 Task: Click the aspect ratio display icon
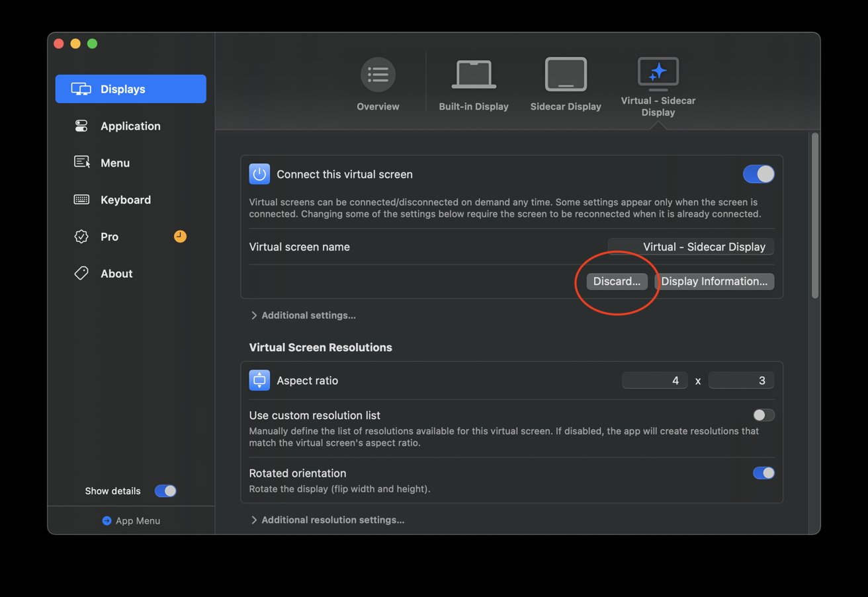point(259,380)
